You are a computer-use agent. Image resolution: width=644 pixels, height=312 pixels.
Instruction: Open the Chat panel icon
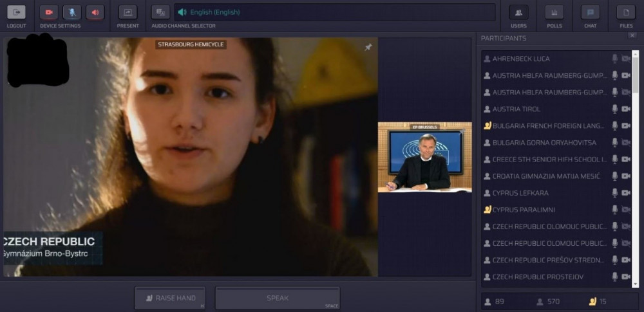590,12
